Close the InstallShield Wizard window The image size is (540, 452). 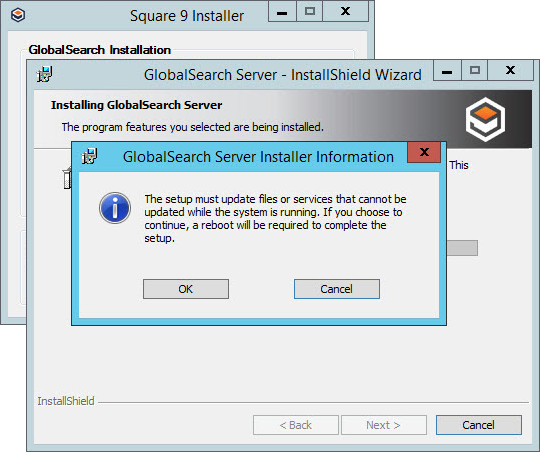tap(510, 71)
